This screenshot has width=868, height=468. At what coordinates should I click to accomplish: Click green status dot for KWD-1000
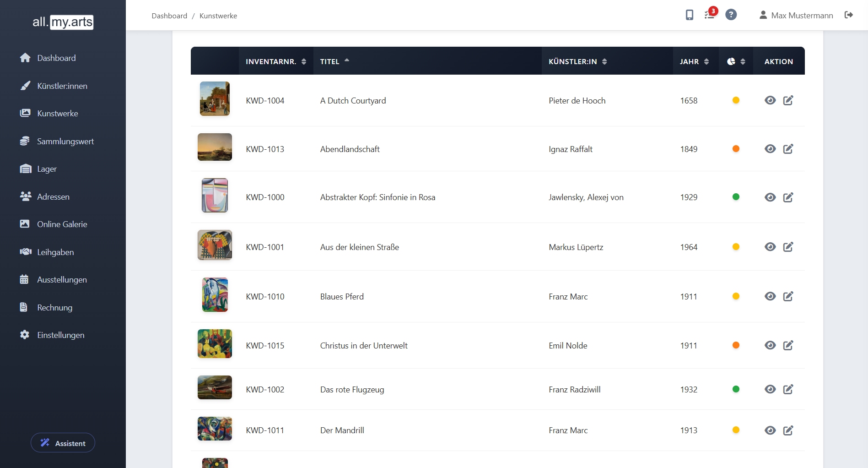(x=736, y=197)
